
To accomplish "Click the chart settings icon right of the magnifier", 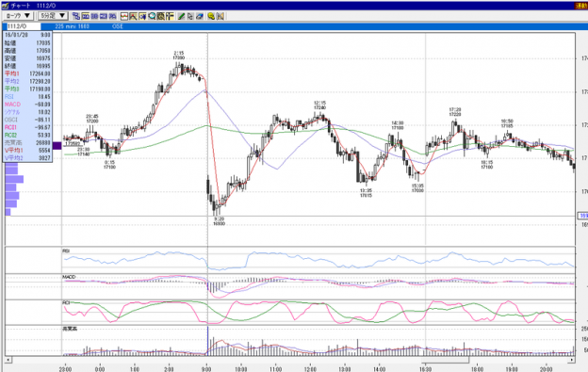I will 161,16.
